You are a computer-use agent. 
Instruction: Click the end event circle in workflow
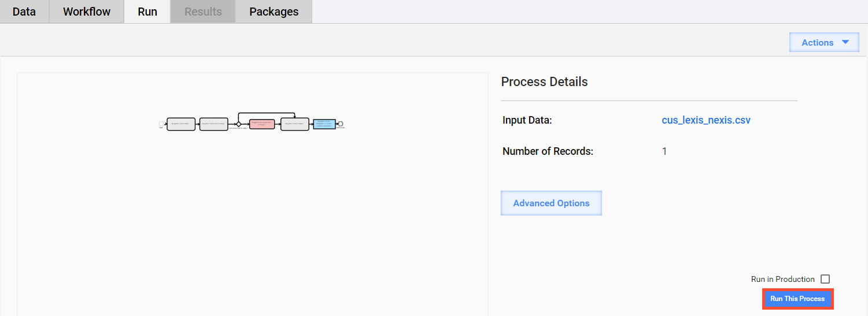tap(341, 124)
